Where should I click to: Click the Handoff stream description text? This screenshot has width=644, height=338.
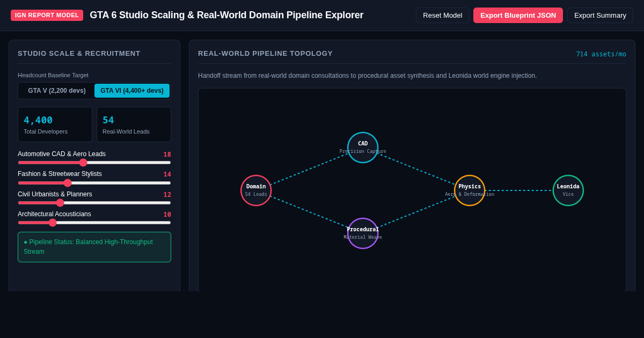pos(367,76)
